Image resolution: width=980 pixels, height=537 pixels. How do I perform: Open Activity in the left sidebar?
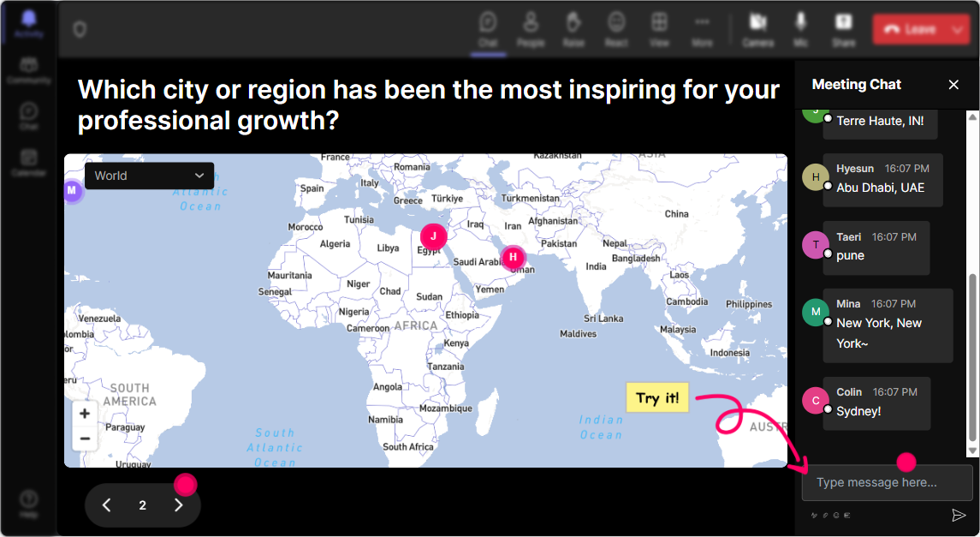[x=29, y=24]
